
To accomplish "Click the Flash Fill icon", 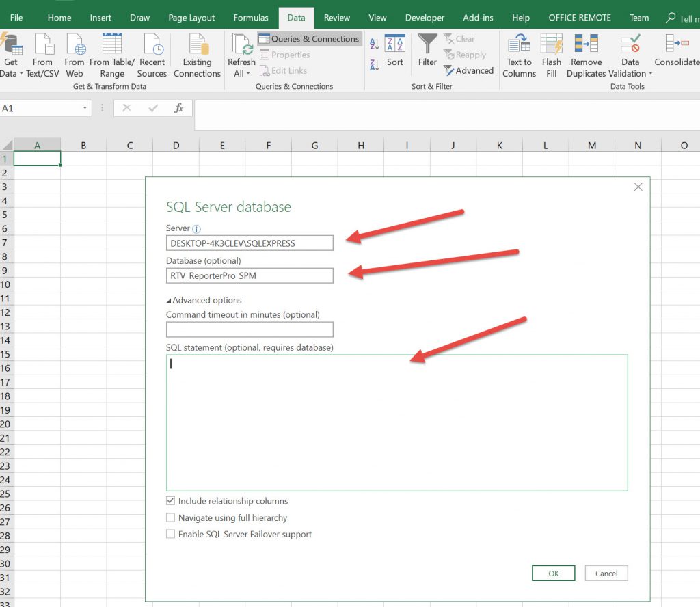I will tap(551, 45).
